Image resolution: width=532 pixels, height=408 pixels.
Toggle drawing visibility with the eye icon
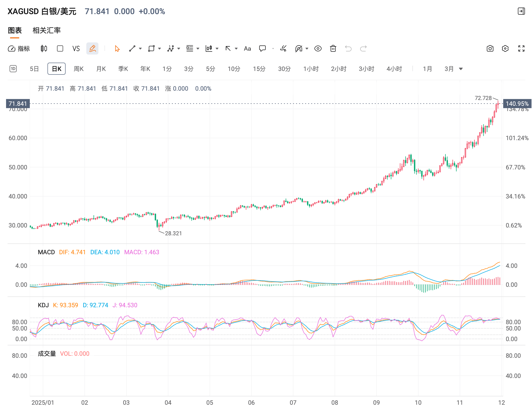click(318, 48)
